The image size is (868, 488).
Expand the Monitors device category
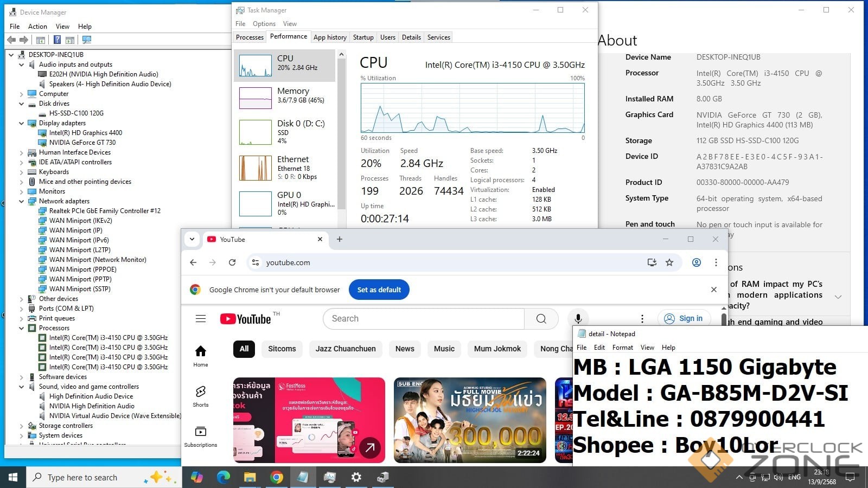[22, 191]
